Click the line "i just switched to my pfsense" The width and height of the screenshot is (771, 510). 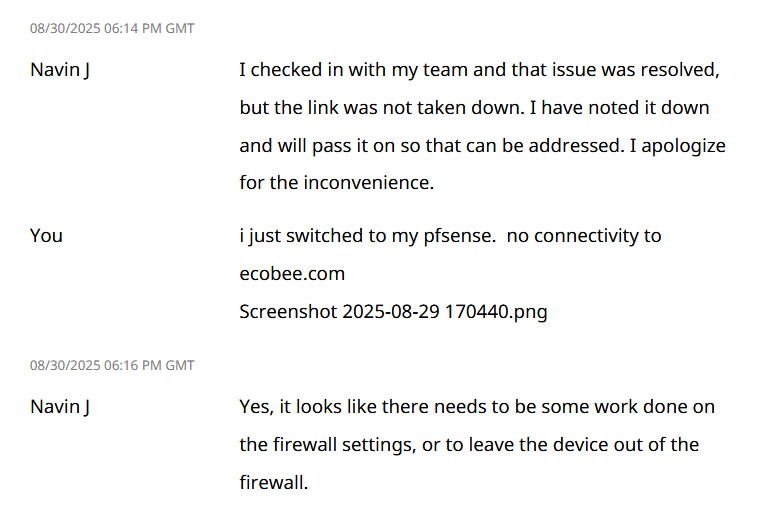click(450, 236)
